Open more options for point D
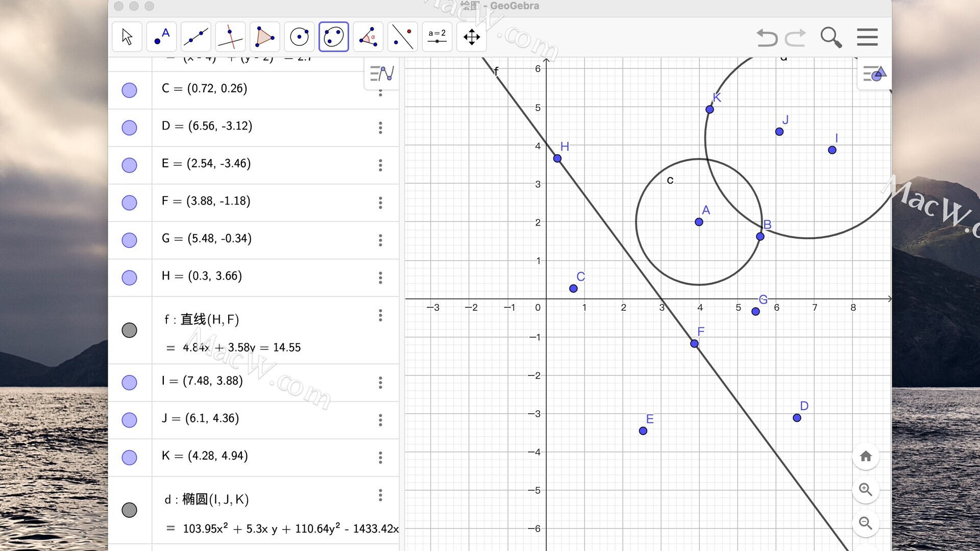The image size is (980, 551). pos(380,128)
